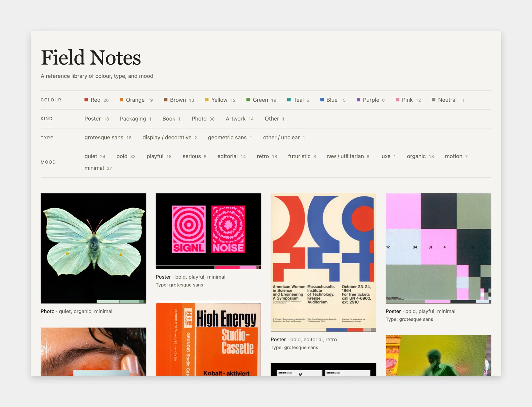532x407 pixels.
Task: Filter by organic mood
Action: pyautogui.click(x=420, y=156)
